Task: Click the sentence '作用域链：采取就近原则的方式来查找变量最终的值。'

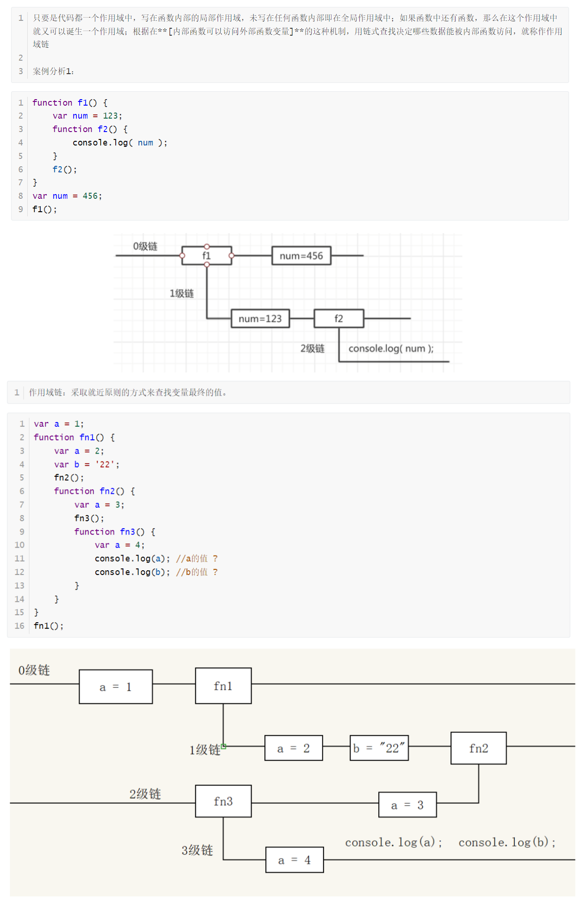Action: tap(128, 393)
